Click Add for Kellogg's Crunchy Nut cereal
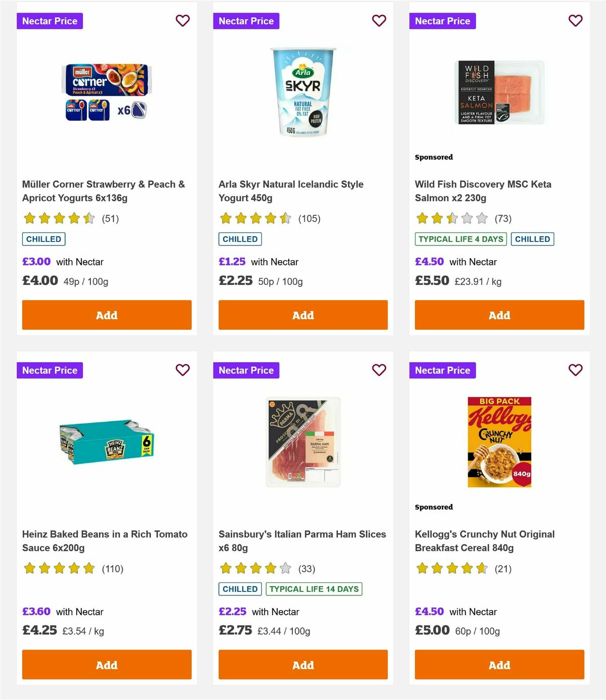The image size is (606, 700). point(499,665)
